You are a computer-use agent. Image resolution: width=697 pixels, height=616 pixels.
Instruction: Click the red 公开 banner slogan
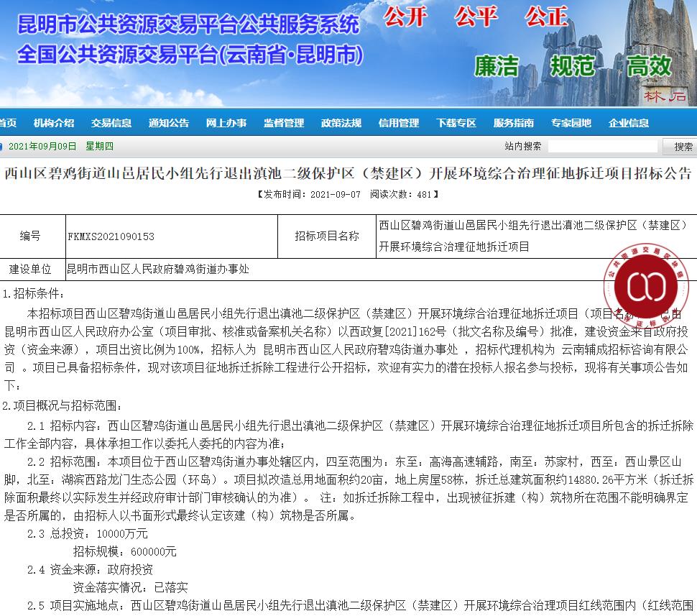click(x=405, y=17)
